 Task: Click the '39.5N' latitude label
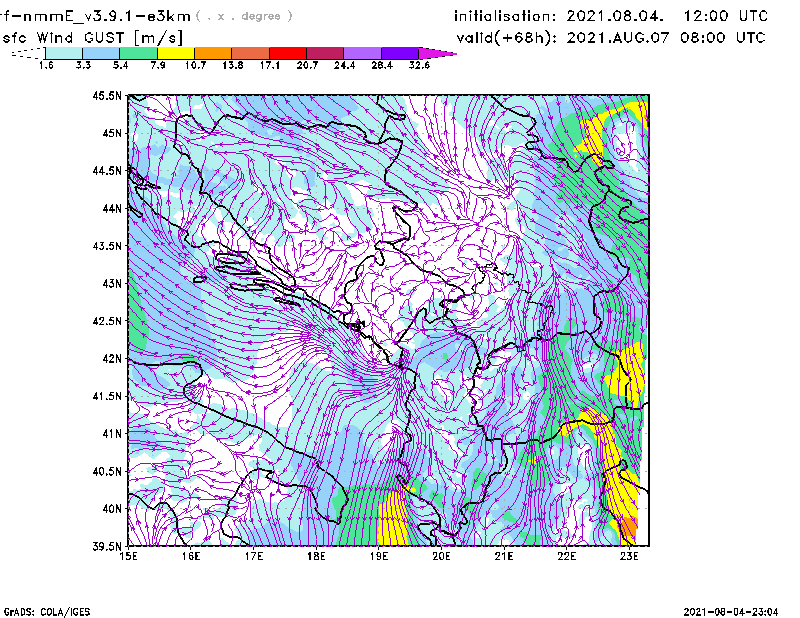(x=107, y=547)
